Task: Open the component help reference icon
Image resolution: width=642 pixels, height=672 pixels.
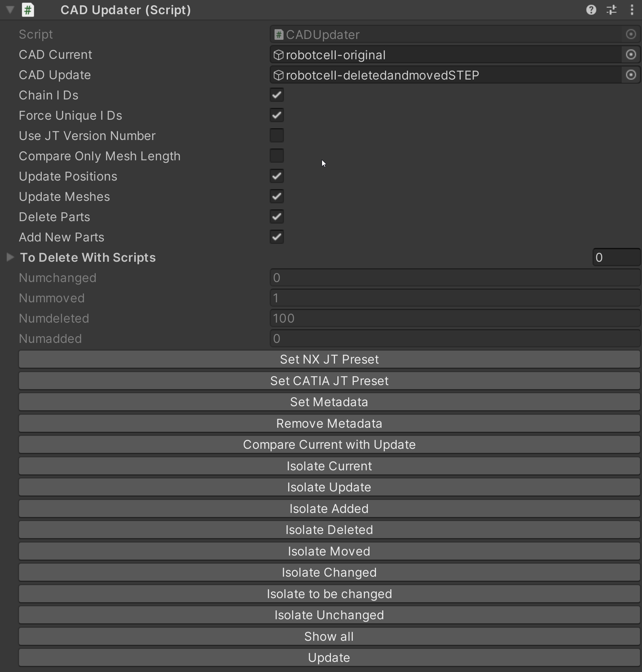Action: point(591,10)
